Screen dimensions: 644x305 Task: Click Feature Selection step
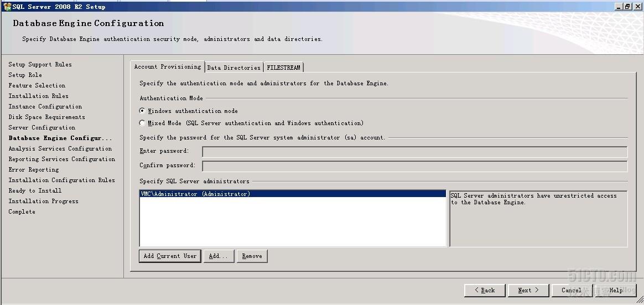pos(37,85)
